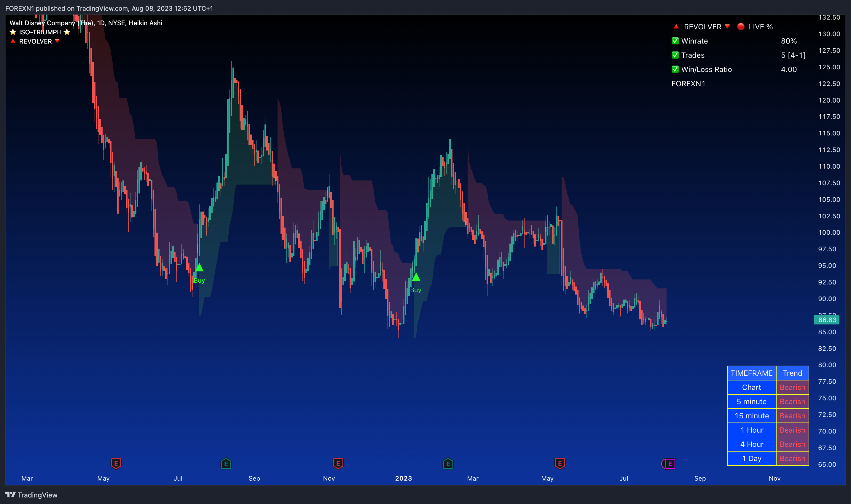Click the 65.00 price axis label
This screenshot has width=851, height=504.
pos(827,464)
